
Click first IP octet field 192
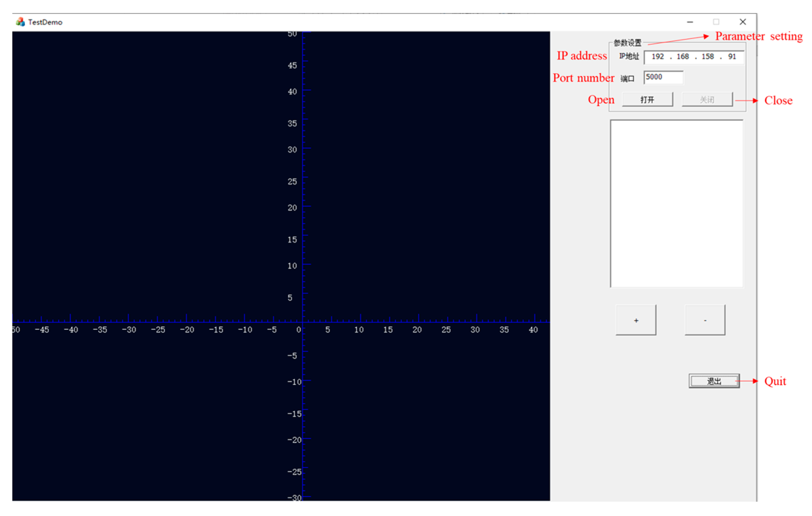[658, 57]
